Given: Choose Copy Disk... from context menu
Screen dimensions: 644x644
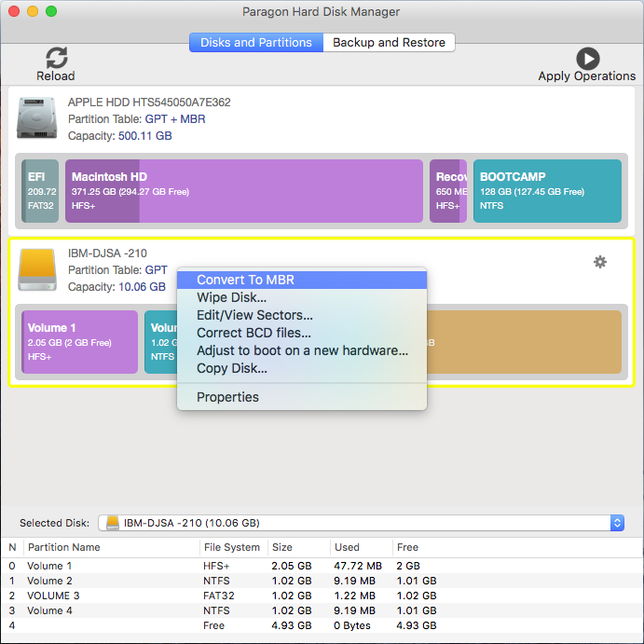Looking at the screenshot, I should pyautogui.click(x=302, y=368).
